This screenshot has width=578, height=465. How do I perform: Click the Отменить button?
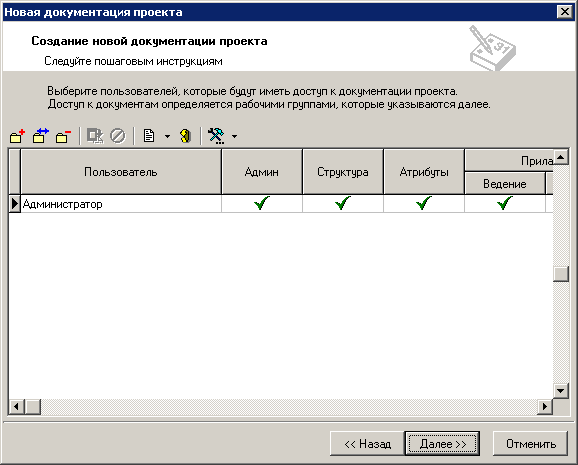530,444
